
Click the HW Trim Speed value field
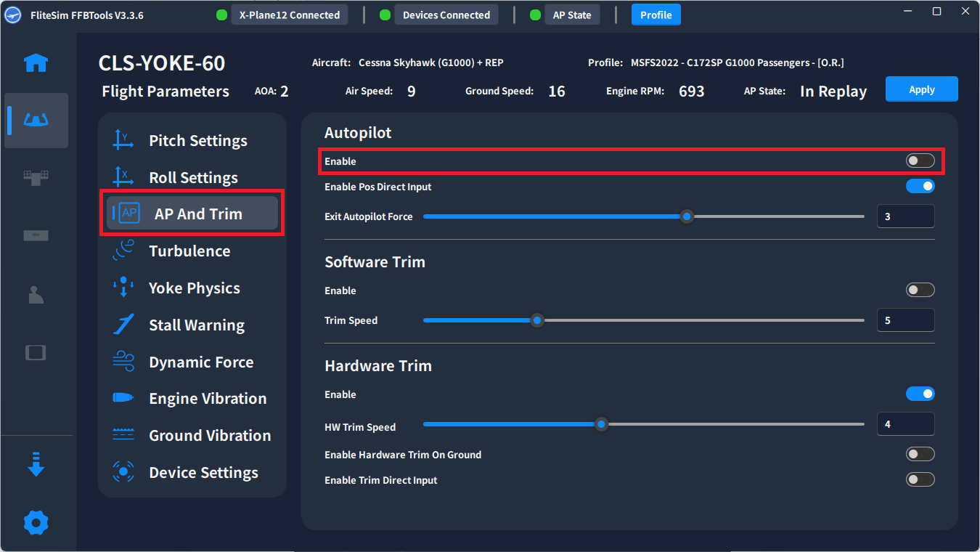[x=906, y=424]
